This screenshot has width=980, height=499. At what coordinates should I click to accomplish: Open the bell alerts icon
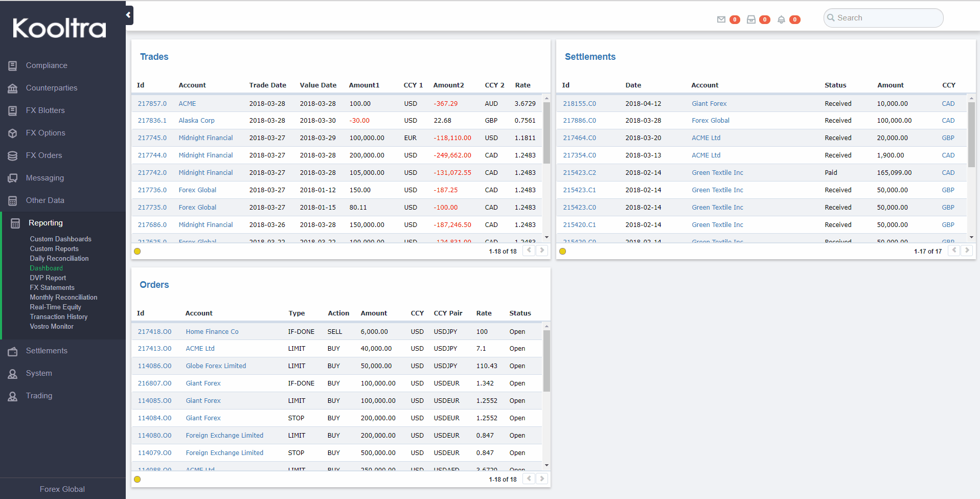pos(781,19)
